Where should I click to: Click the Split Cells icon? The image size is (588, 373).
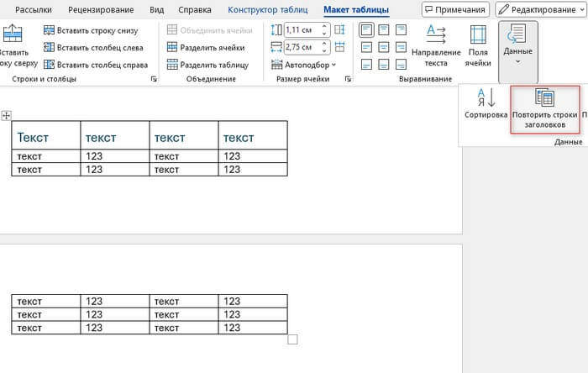point(173,47)
